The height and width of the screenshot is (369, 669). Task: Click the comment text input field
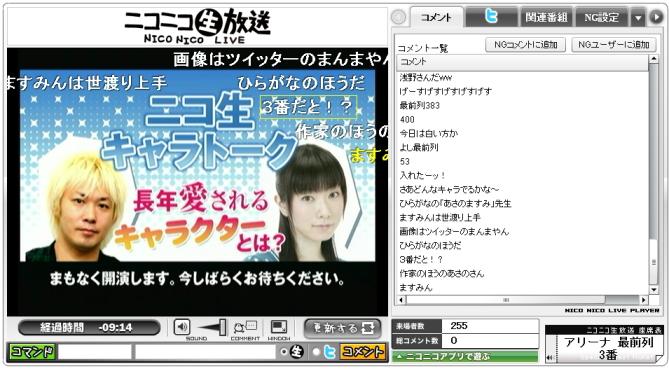[205, 352]
